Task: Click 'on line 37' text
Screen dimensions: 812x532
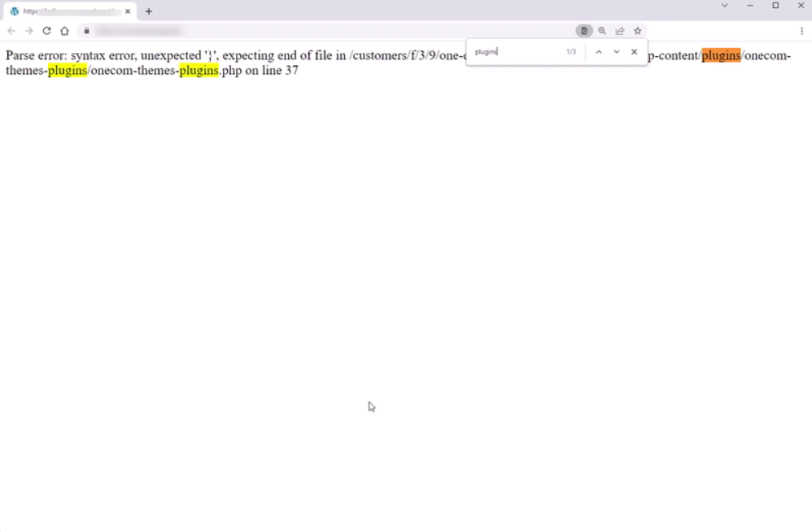Action: click(x=272, y=71)
